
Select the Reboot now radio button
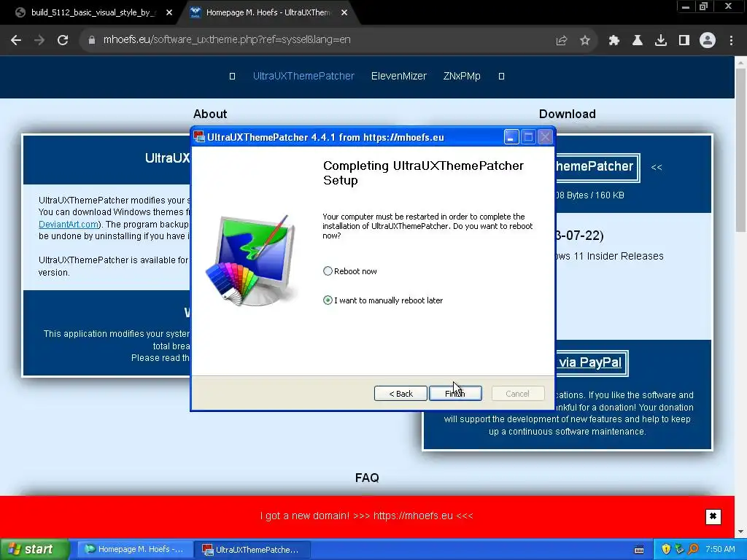coord(328,271)
